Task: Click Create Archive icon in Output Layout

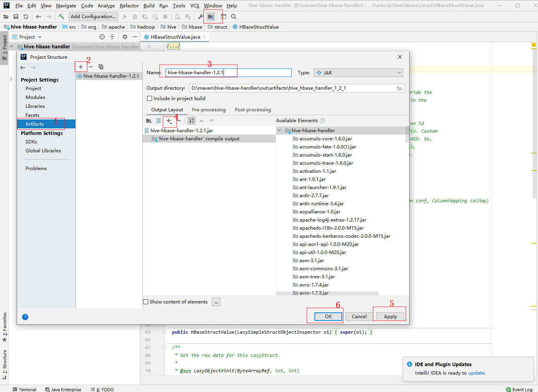Action: (159, 121)
